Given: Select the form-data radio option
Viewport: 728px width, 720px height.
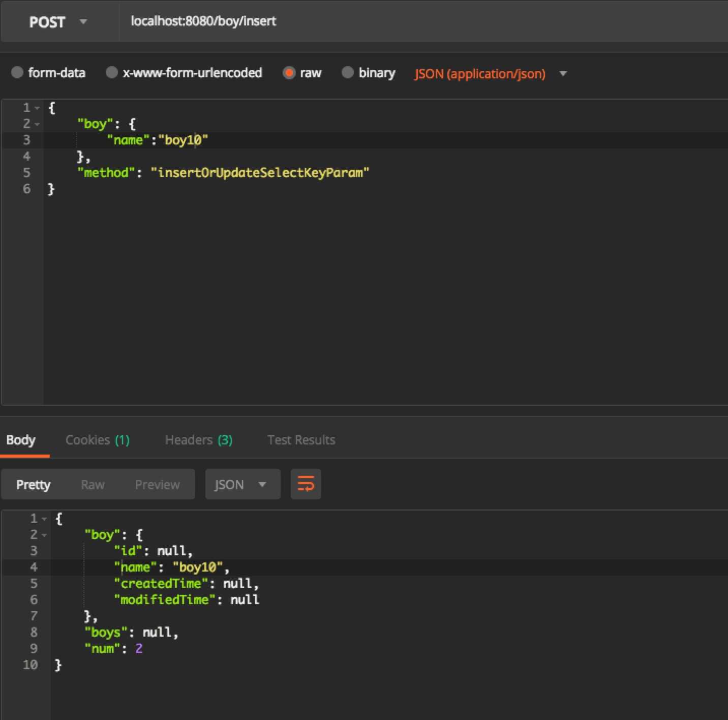Looking at the screenshot, I should pos(17,72).
